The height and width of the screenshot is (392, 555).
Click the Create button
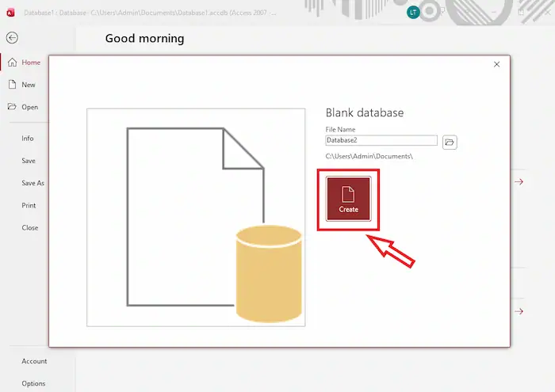pyautogui.click(x=348, y=199)
